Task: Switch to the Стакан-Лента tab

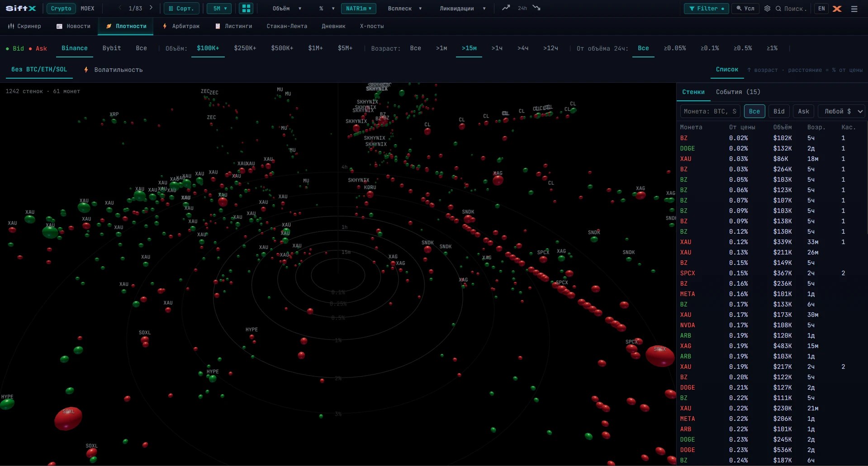Action: point(287,26)
